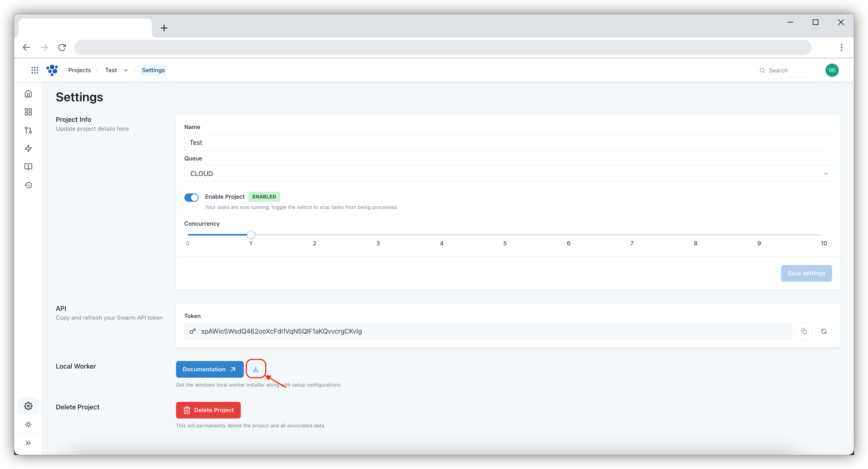Click the documentation/book sidebar icon
The width and height of the screenshot is (868, 469).
28,167
